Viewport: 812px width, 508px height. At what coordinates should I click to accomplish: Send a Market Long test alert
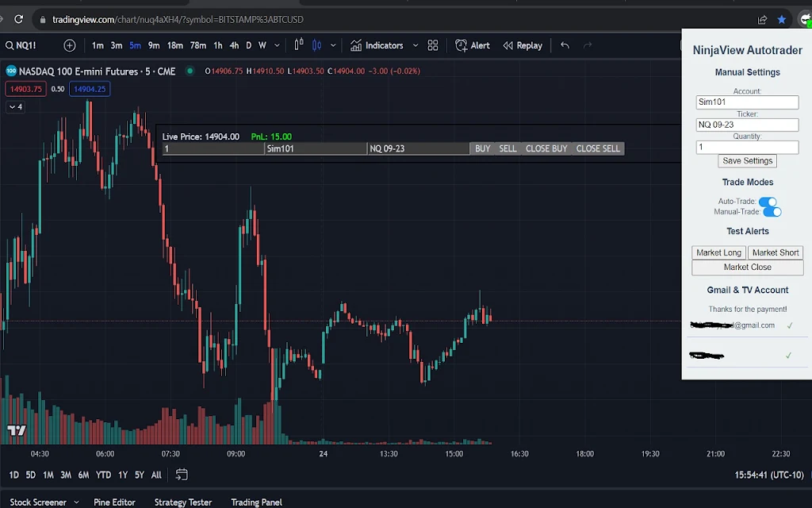718,253
